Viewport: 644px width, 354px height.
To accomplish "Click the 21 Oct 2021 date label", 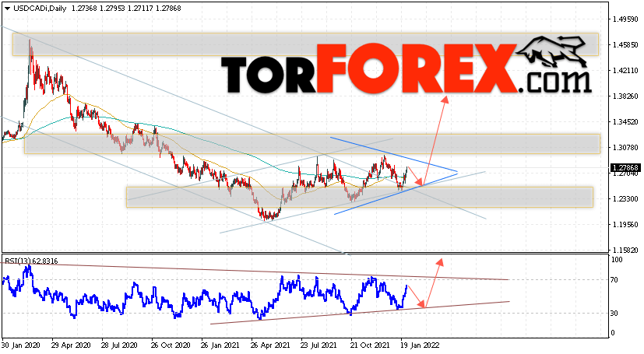I will point(370,345).
